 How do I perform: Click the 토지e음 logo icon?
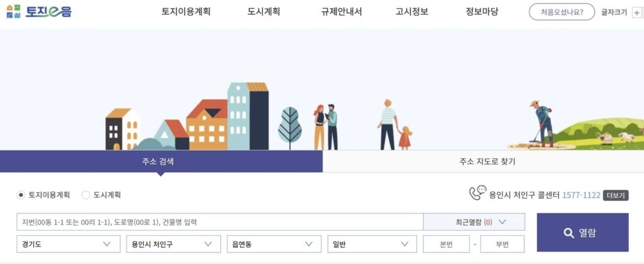(13, 11)
